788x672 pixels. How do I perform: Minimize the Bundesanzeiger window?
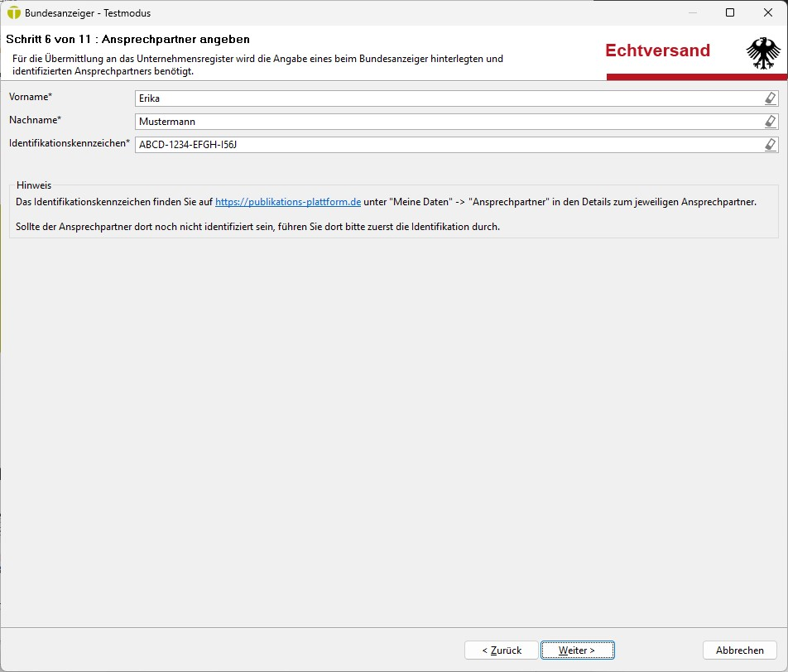coord(692,13)
